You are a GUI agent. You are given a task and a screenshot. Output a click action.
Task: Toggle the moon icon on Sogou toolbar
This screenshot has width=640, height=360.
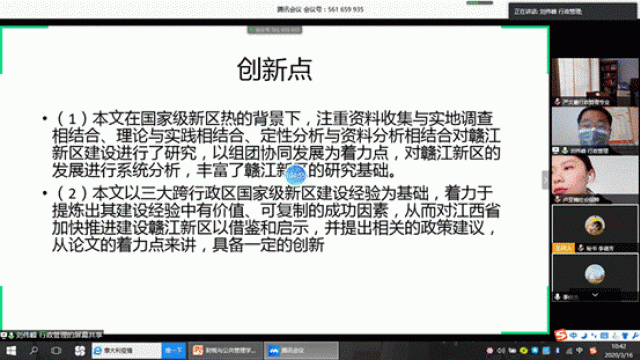point(584,336)
